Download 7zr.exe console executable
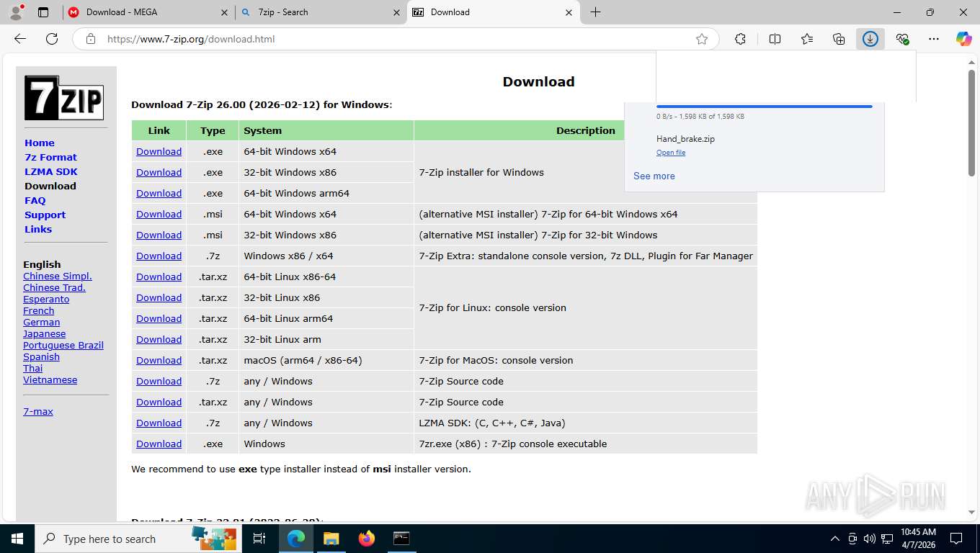Image resolution: width=980 pixels, height=553 pixels. click(x=159, y=444)
